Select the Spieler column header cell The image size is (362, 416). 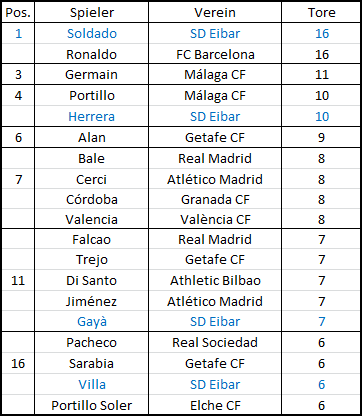(91, 12)
